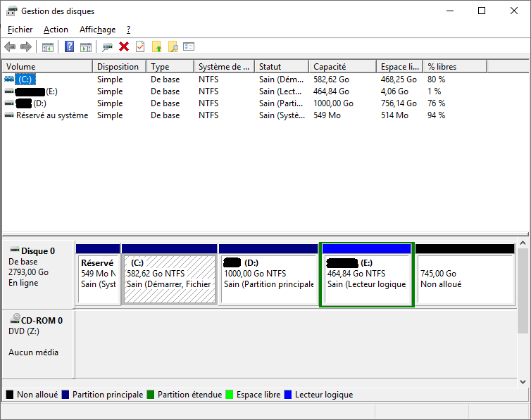This screenshot has width=531, height=420.
Task: Open the Action menu
Action: click(x=56, y=30)
